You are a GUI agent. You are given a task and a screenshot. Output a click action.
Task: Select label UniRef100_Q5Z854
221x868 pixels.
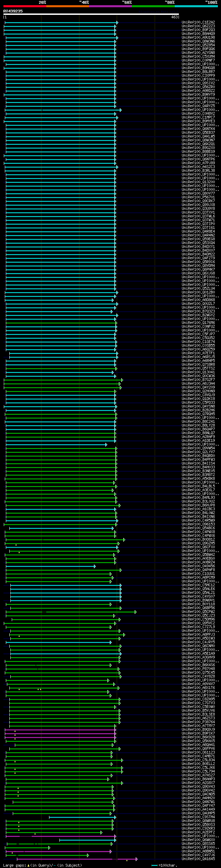(198, 45)
